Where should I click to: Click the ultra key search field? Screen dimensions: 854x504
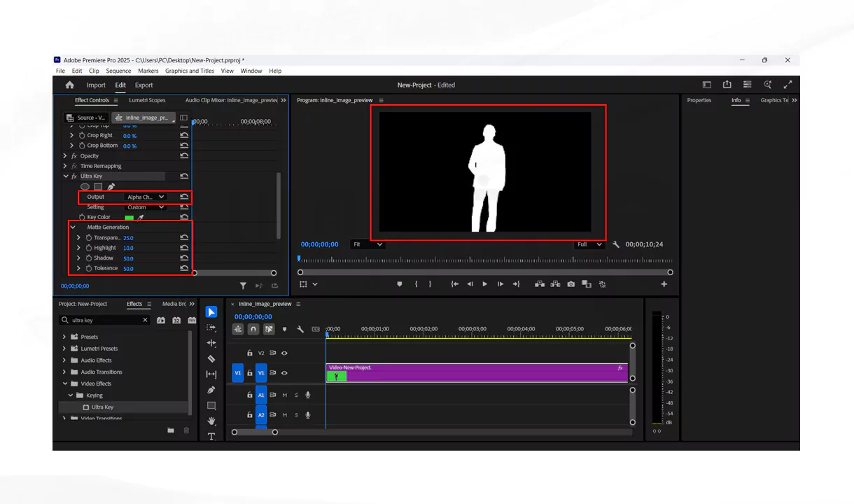point(104,320)
